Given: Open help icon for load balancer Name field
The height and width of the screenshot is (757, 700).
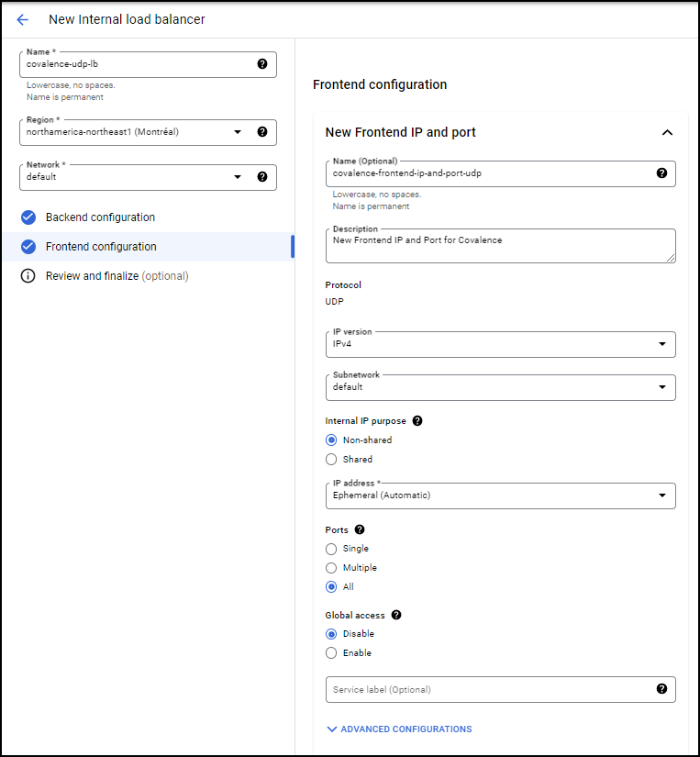Looking at the screenshot, I should click(262, 63).
